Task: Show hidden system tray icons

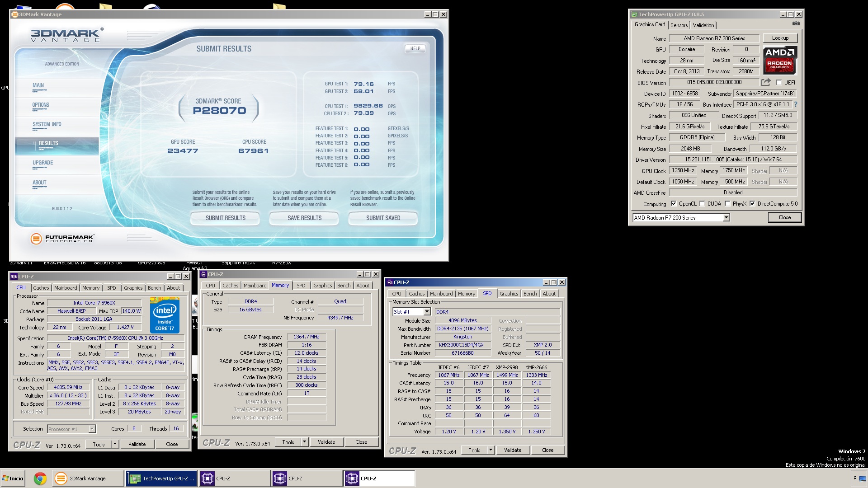Action: pos(855,478)
